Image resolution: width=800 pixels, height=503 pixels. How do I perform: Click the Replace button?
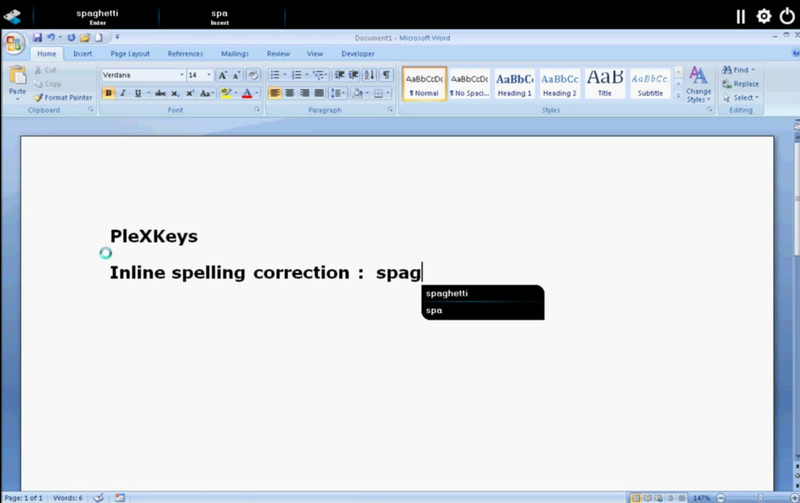[740, 84]
